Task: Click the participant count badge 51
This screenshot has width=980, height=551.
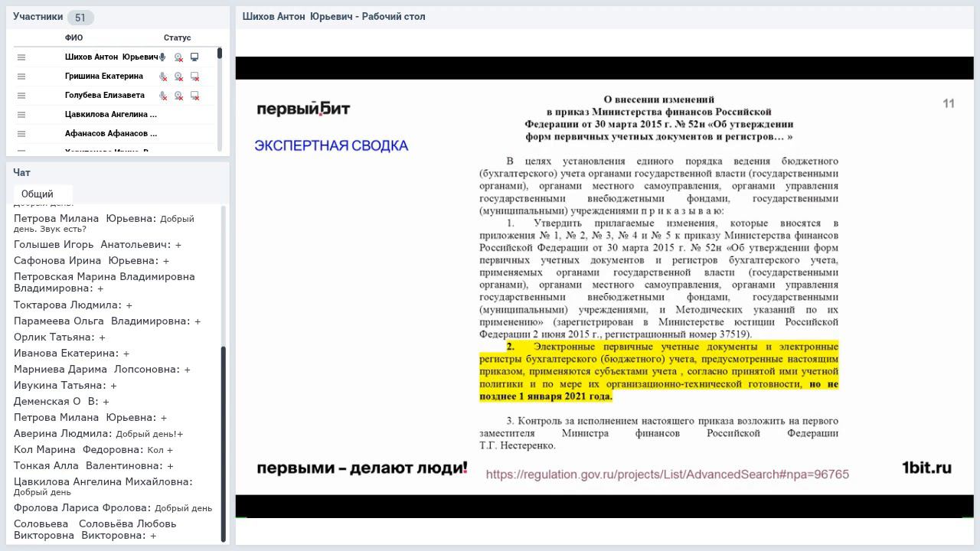Action: pos(80,18)
